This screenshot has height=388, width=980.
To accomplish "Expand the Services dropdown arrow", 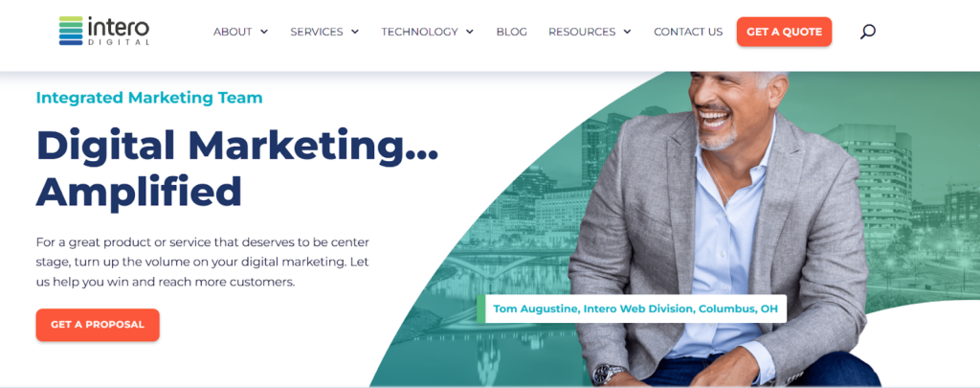I will click(x=355, y=32).
